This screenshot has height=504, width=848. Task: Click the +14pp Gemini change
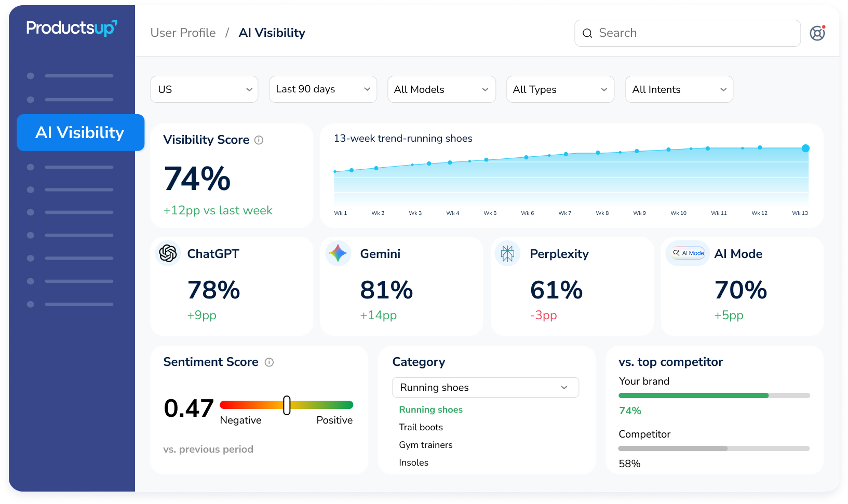coord(379,316)
